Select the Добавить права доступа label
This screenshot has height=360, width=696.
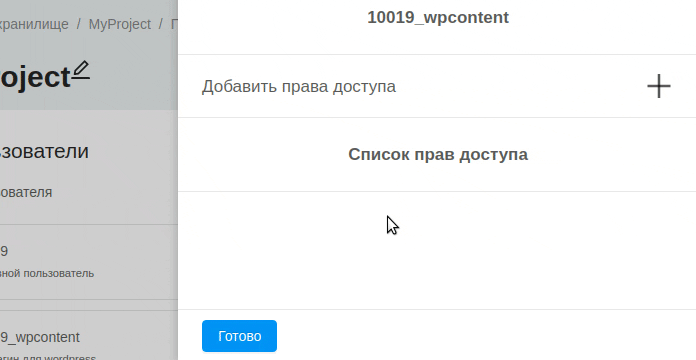[x=299, y=86]
